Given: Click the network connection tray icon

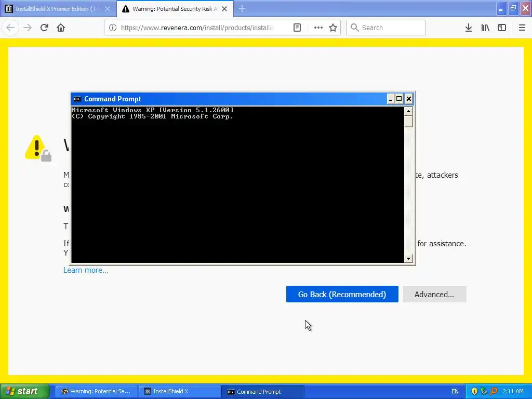Looking at the screenshot, I should click(x=484, y=392).
